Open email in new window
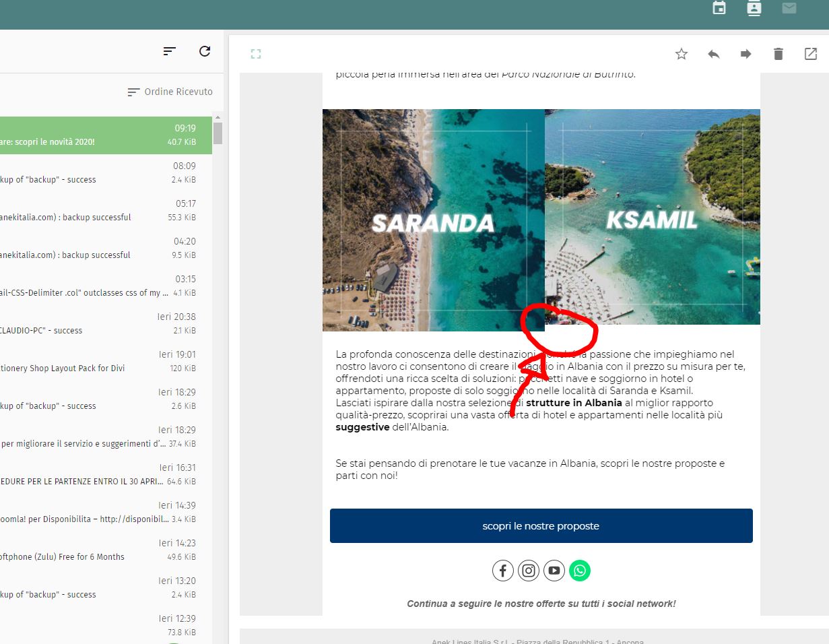 [x=811, y=54]
